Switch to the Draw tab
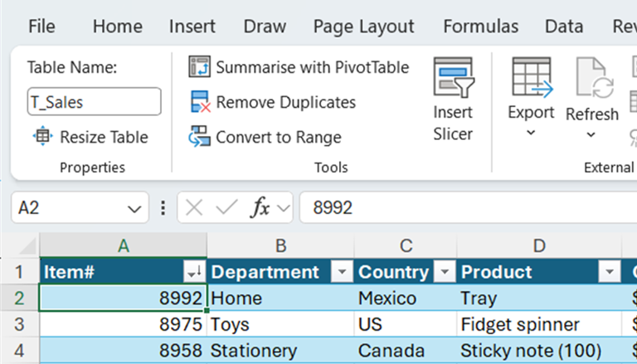Image resolution: width=637 pixels, height=364 pixels. click(265, 27)
